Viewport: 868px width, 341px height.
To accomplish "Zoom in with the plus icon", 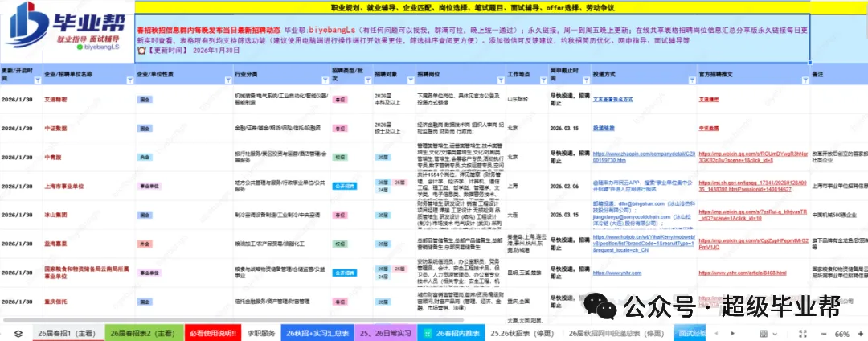I will tap(860, 334).
